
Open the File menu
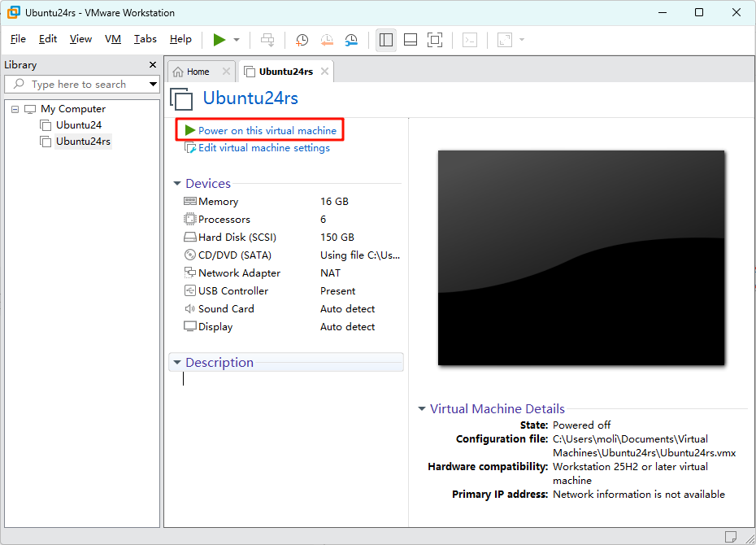tap(18, 39)
